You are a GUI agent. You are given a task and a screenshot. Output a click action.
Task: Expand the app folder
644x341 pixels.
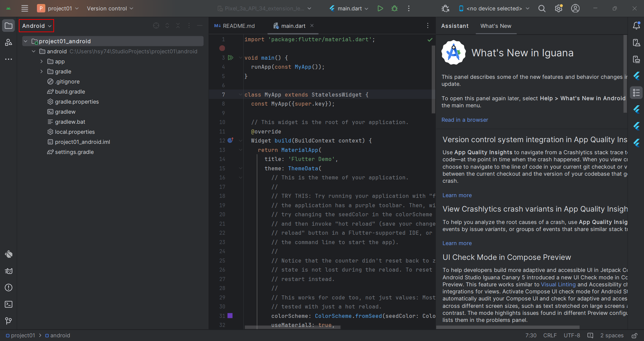point(41,61)
